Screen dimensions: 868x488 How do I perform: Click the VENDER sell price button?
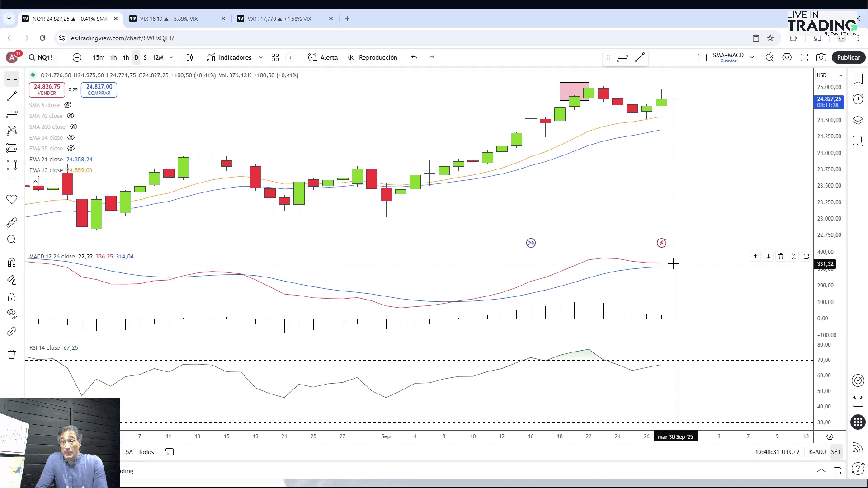[47, 90]
